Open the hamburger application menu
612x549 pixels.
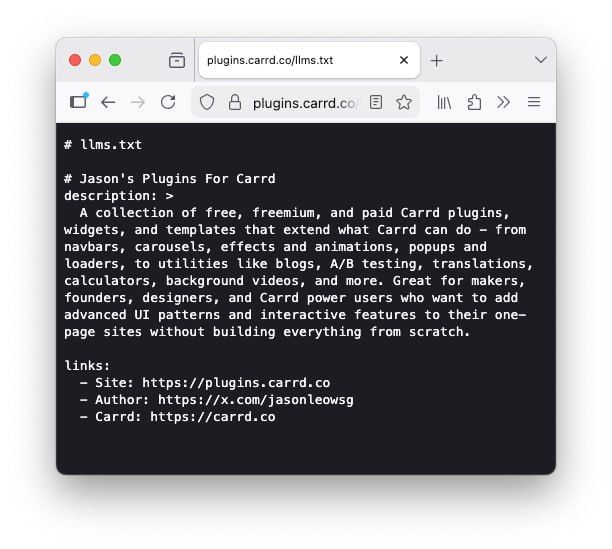coord(534,102)
